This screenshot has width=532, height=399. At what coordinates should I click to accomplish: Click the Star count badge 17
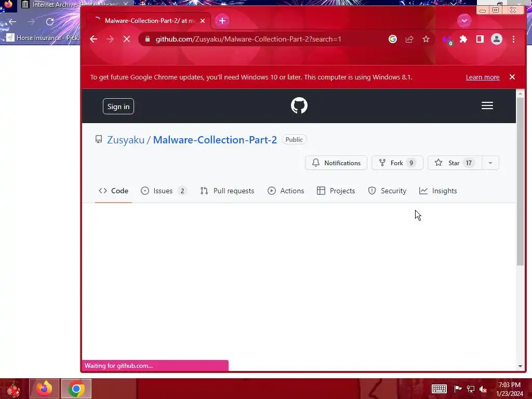[469, 163]
